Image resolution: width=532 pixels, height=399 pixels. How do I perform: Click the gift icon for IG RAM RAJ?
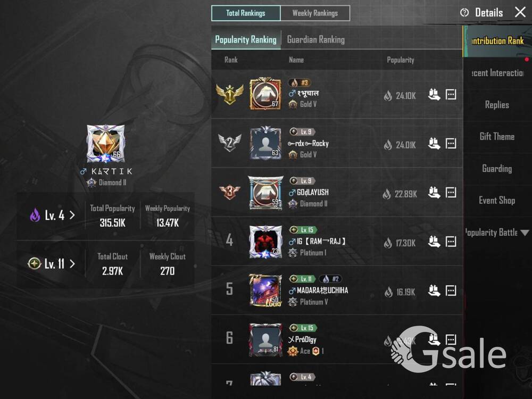click(x=434, y=242)
